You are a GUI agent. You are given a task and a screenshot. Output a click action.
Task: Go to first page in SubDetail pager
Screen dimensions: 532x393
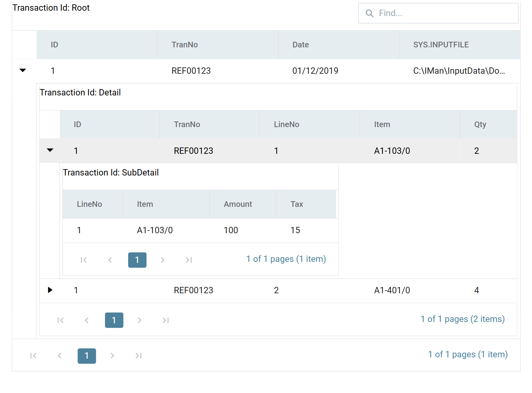(84, 260)
